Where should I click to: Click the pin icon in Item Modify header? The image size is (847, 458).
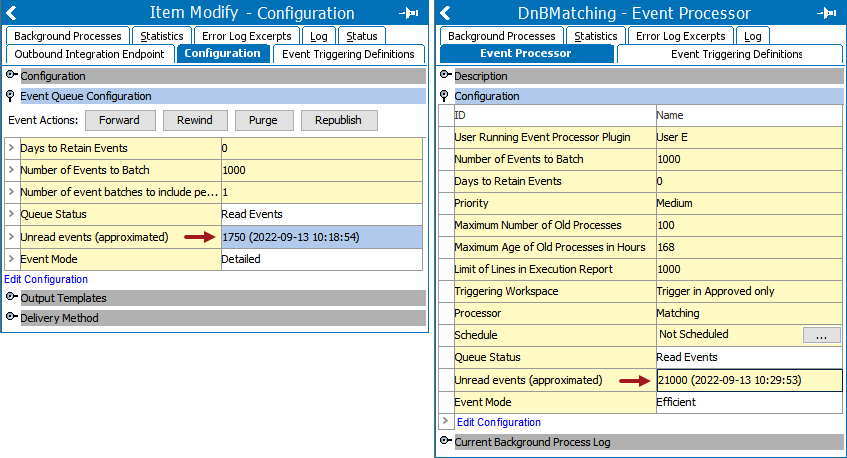pyautogui.click(x=409, y=13)
